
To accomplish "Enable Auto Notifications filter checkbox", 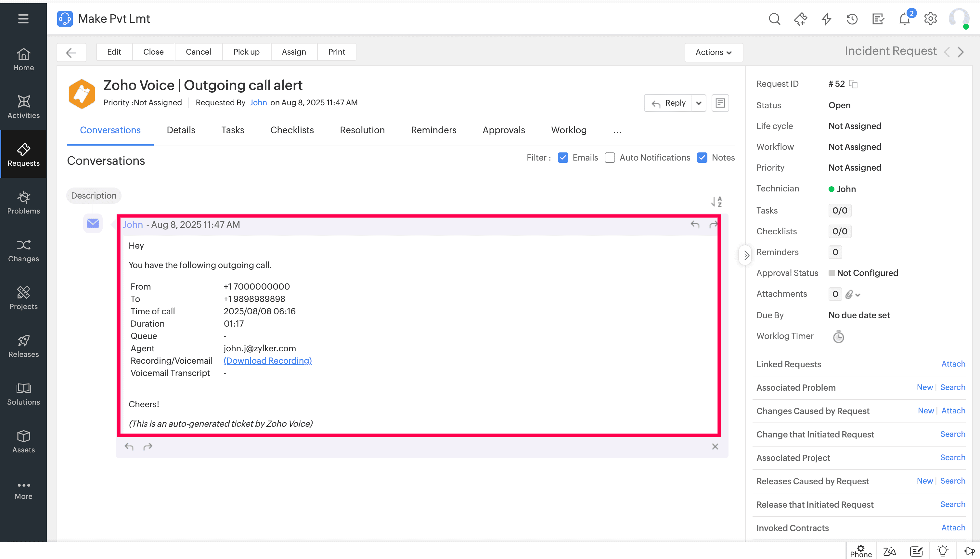I will pos(610,157).
